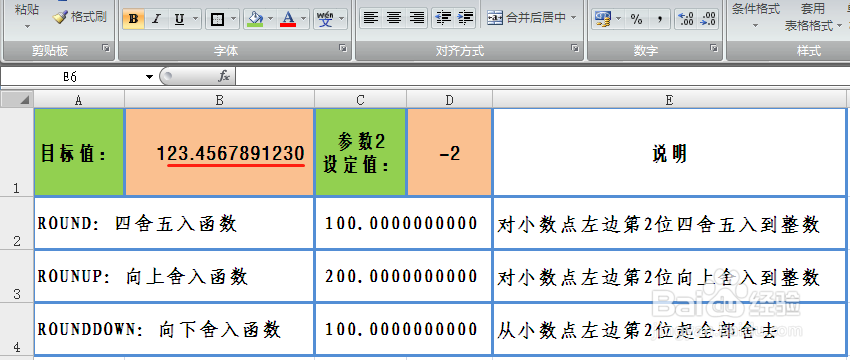Select ROUNUP result 200.0000000000
850x360 pixels.
(403, 276)
